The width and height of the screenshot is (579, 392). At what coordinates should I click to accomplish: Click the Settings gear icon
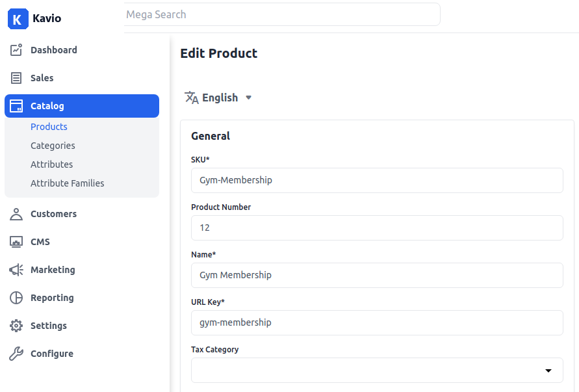point(16,326)
